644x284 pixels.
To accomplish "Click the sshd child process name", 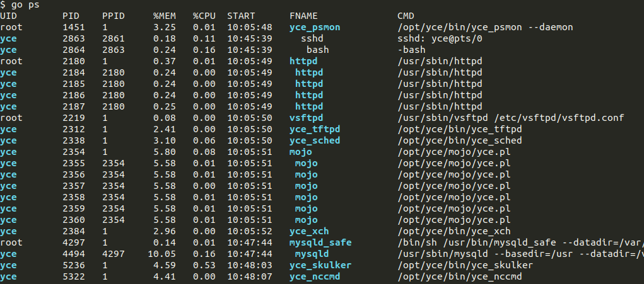I will click(312, 38).
